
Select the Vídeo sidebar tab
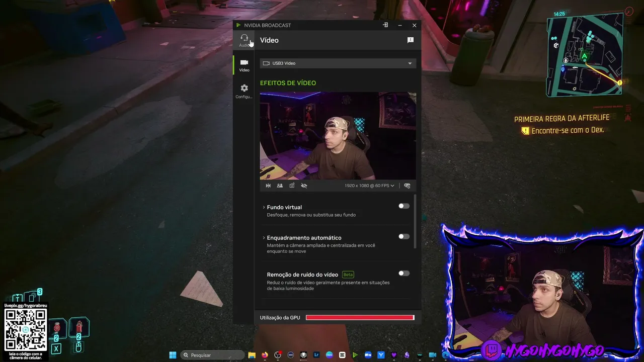(x=244, y=65)
